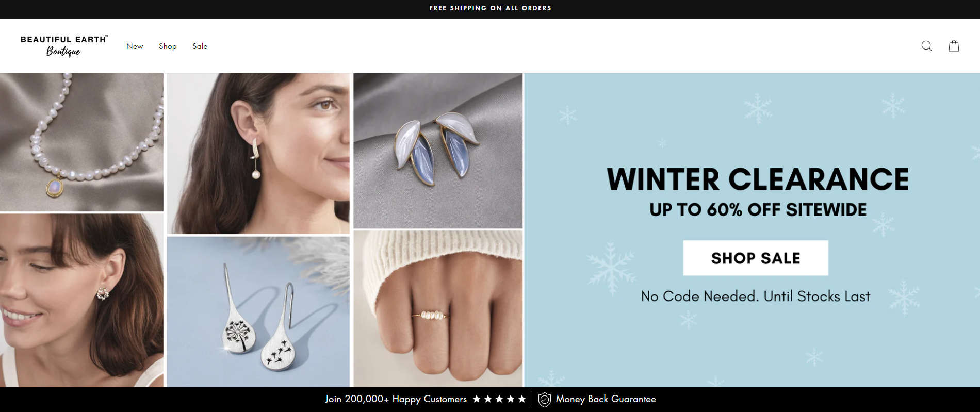Select the pearl ring on hand photo

click(438, 309)
